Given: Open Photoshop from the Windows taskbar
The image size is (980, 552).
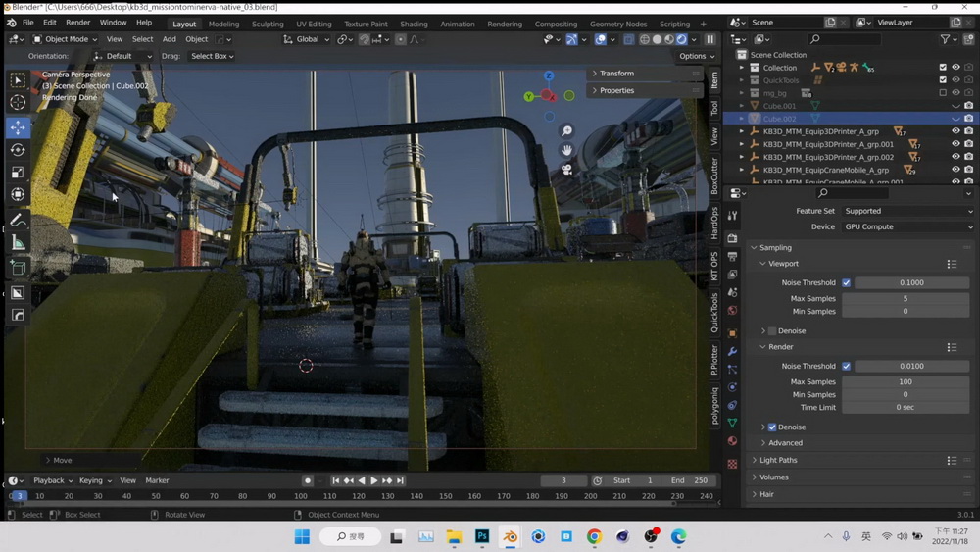Looking at the screenshot, I should point(482,536).
